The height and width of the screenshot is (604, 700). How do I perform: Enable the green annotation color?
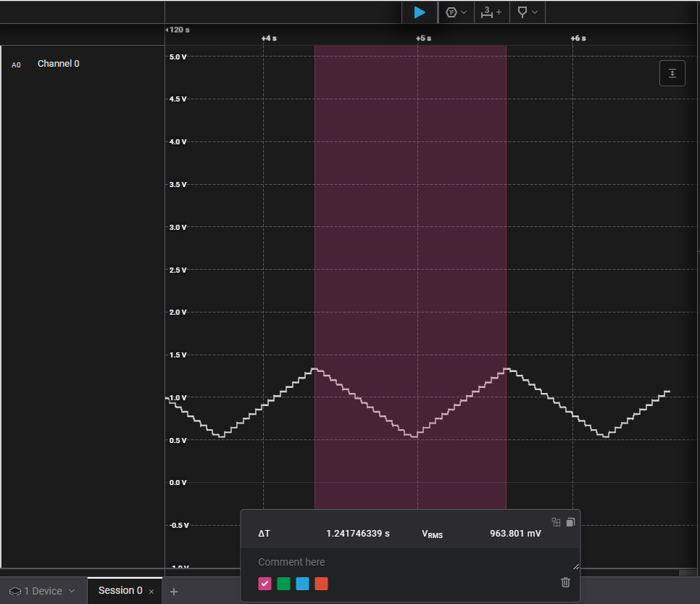coord(283,583)
